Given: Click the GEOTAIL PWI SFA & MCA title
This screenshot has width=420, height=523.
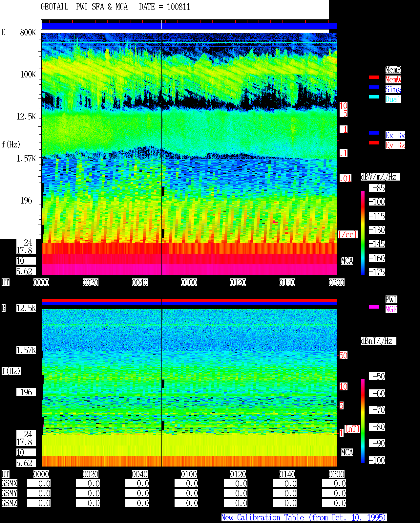Looking at the screenshot, I should pos(84,7).
